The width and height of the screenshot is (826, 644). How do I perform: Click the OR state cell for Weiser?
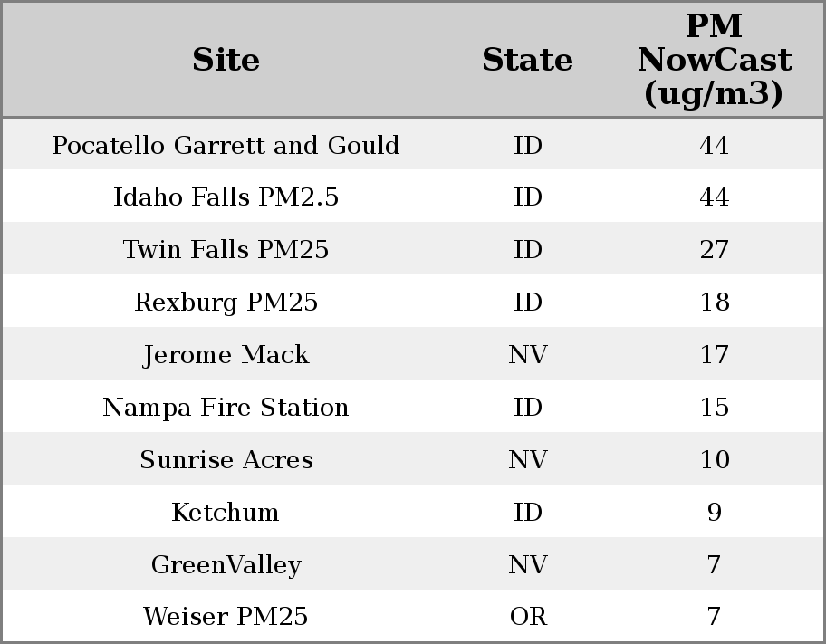point(528,617)
